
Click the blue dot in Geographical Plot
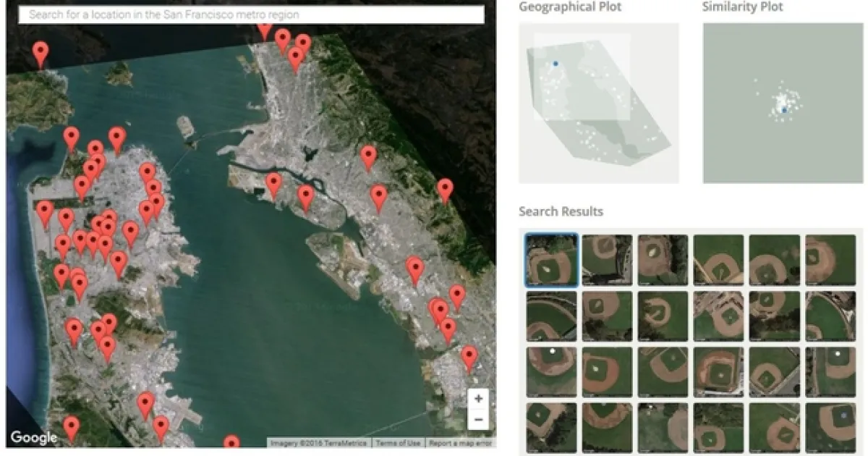556,64
